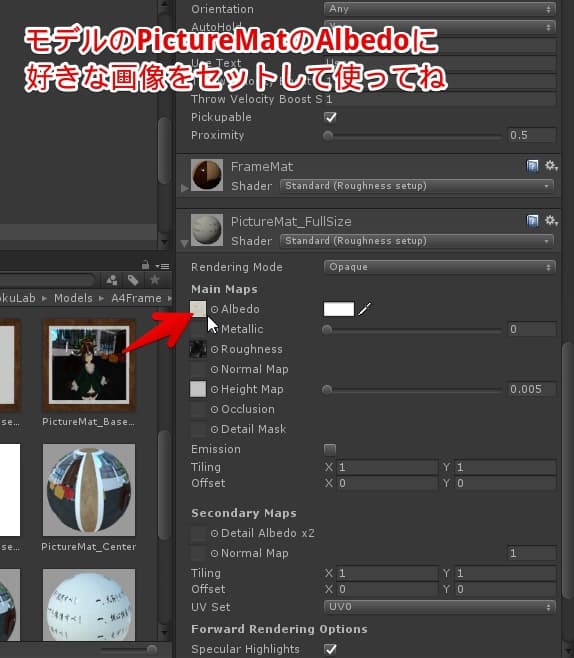Open Detail Albedo x2 object picker circle
The height and width of the screenshot is (658, 574).
[x=214, y=533]
